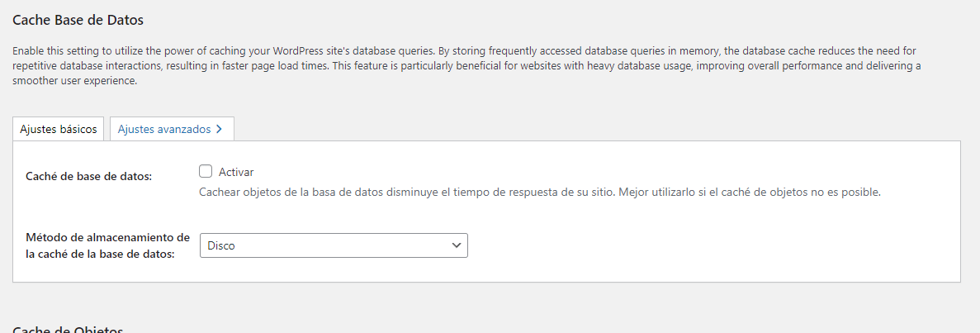This screenshot has height=333, width=980.
Task: Click the down arrow on Disco selector
Action: pyautogui.click(x=457, y=245)
